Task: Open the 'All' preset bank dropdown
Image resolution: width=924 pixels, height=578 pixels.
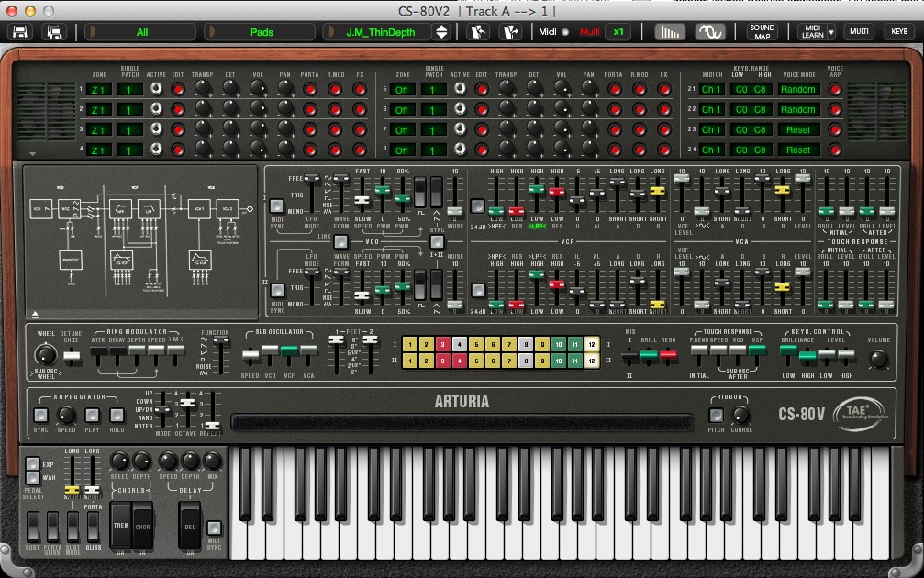Action: (x=141, y=32)
